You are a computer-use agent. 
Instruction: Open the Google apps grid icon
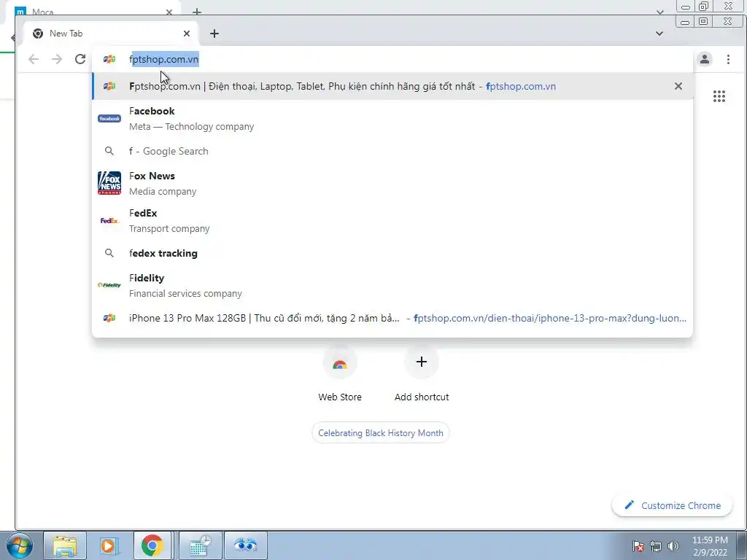(719, 96)
